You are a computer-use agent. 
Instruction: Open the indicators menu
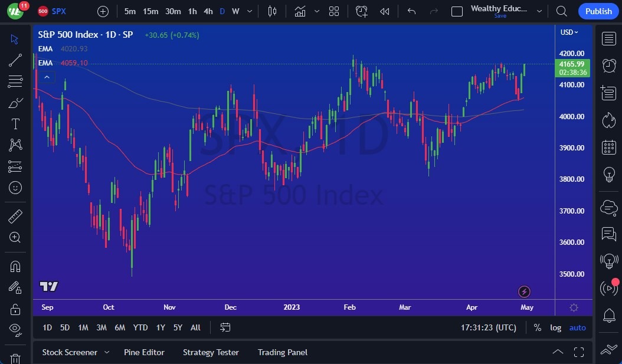[x=300, y=11]
